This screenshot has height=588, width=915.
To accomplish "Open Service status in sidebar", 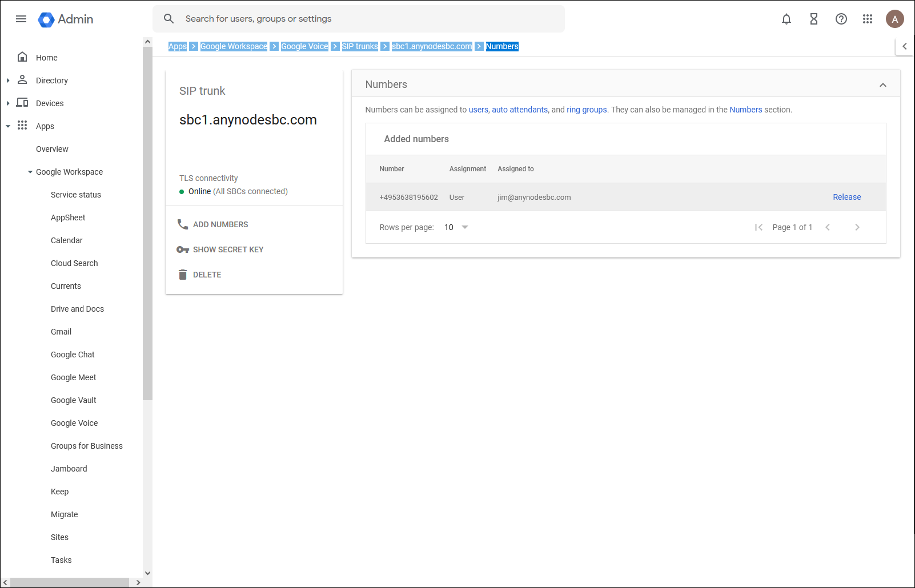I will (76, 195).
